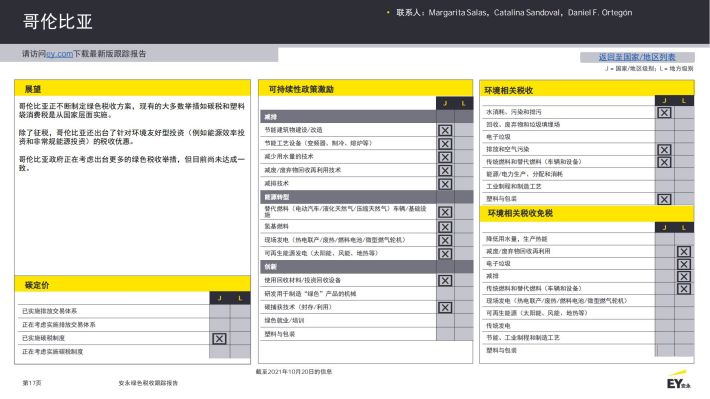710x399 pixels.
Task: Click checkbox for 替代燃料 vehicles/infrastructure incentive row
Action: pyautogui.click(x=445, y=212)
